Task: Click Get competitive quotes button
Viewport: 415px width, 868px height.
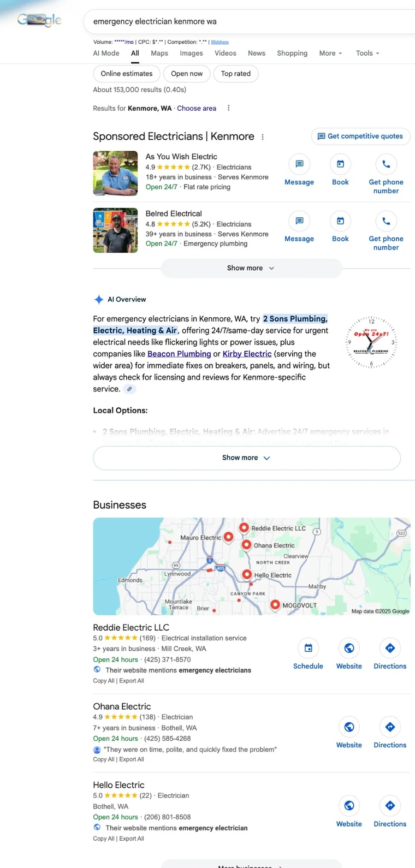Action: coord(360,136)
